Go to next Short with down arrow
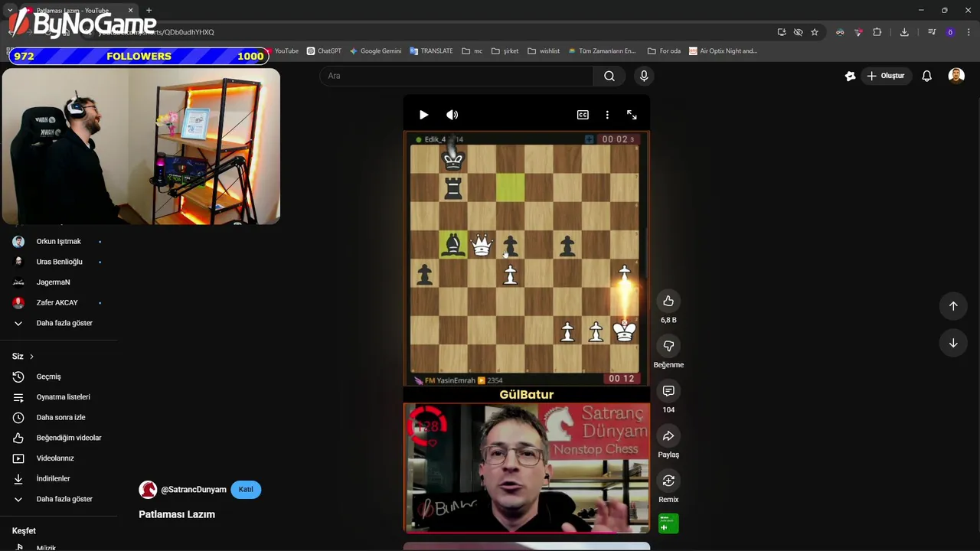Image resolution: width=980 pixels, height=551 pixels. pos(953,343)
